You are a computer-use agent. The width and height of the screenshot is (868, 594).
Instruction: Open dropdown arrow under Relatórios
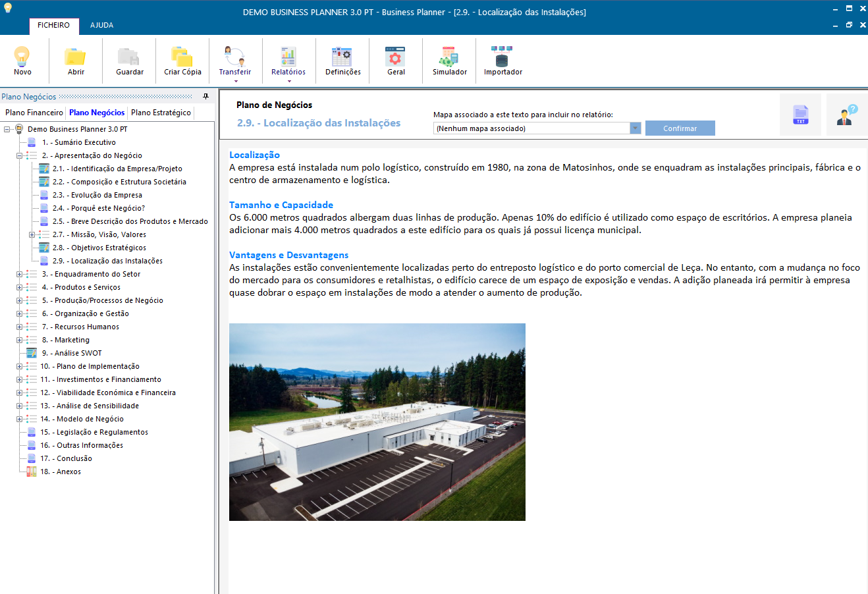288,81
